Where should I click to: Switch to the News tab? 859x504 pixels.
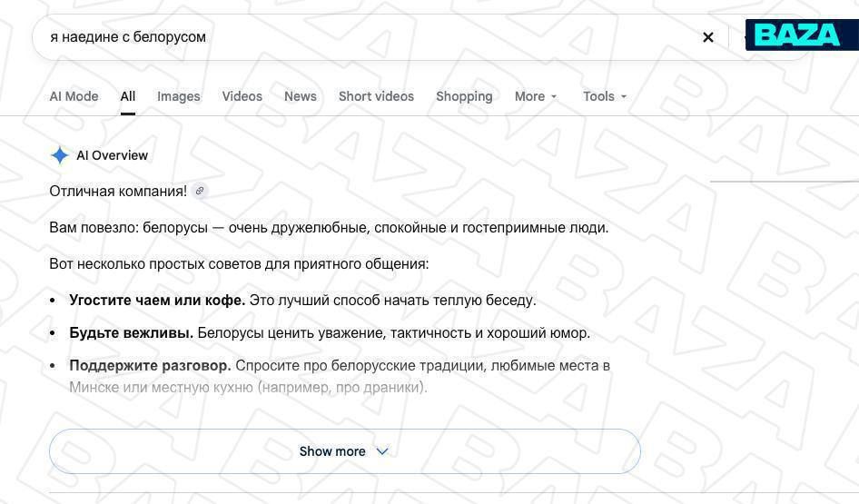301,96
